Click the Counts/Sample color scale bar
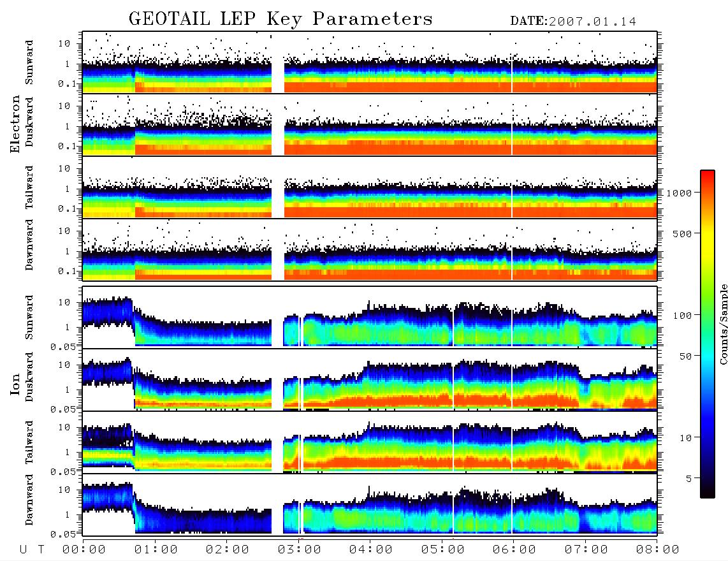728x561 pixels. (708, 334)
